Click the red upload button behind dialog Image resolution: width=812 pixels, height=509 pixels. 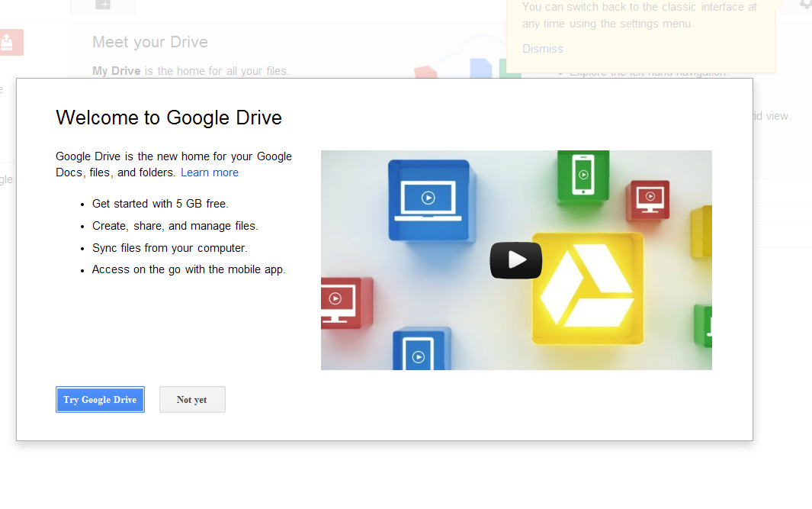[x=11, y=42]
